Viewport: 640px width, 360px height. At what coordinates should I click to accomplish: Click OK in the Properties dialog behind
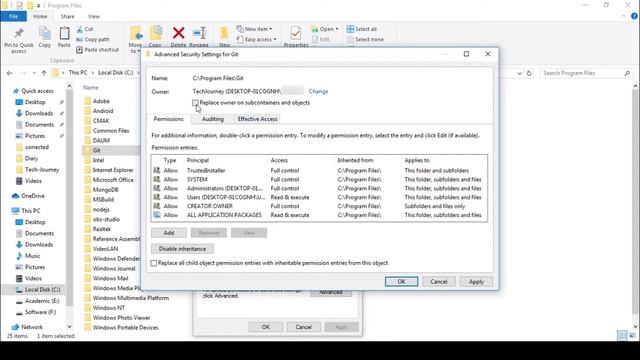pyautogui.click(x=266, y=327)
